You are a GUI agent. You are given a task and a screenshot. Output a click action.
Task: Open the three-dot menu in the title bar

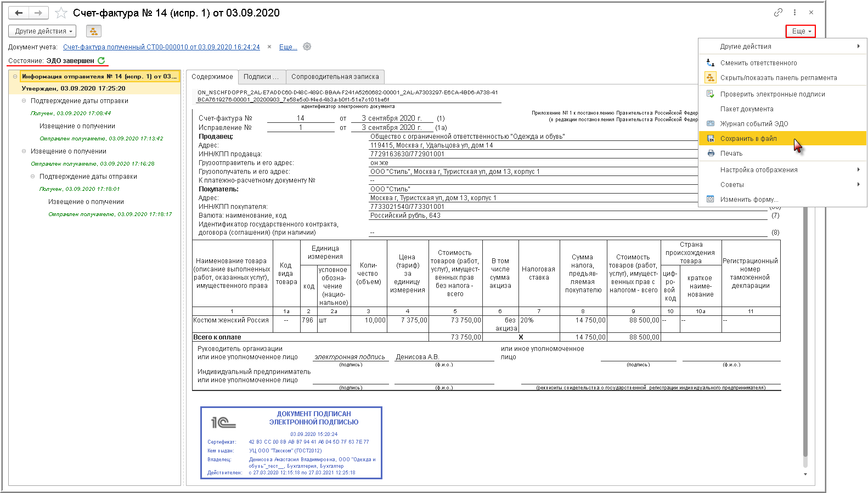tap(794, 13)
